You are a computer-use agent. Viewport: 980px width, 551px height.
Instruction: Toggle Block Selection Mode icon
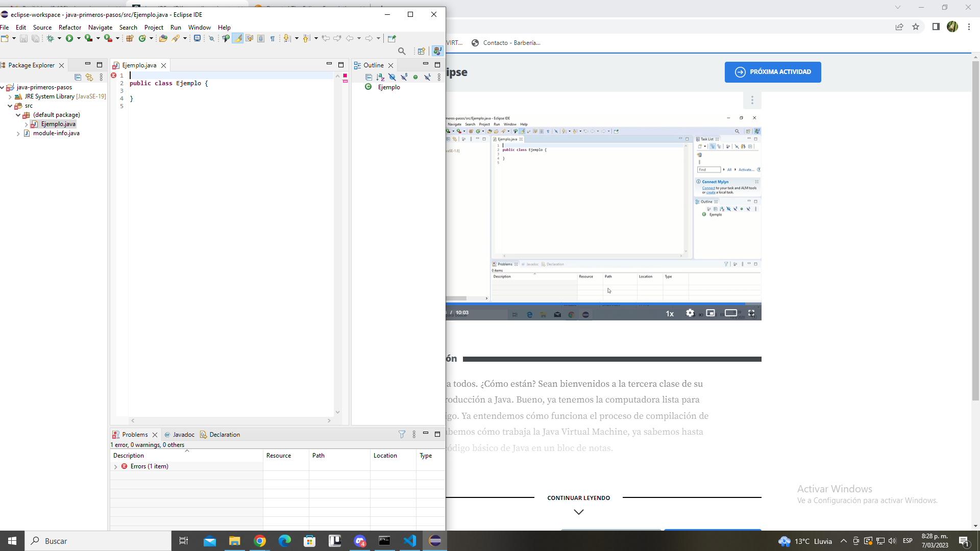point(261,38)
